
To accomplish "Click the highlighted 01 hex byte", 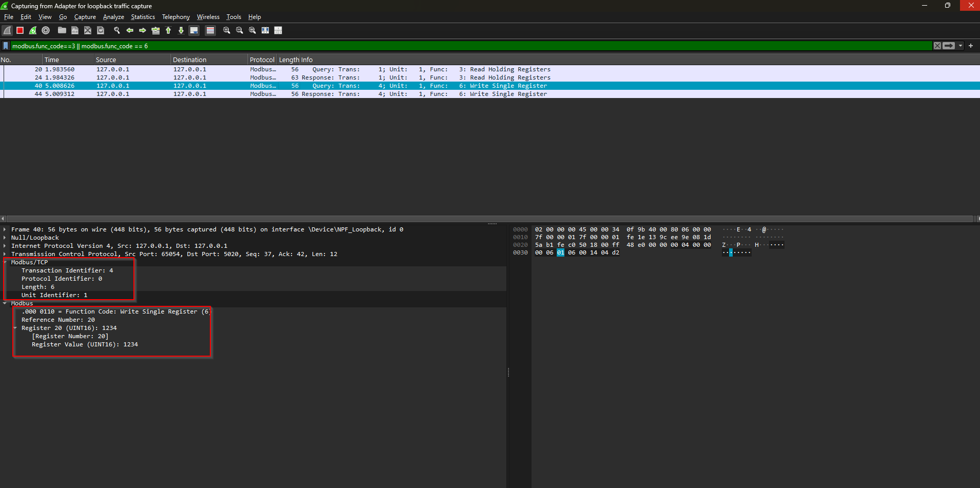I will point(560,252).
